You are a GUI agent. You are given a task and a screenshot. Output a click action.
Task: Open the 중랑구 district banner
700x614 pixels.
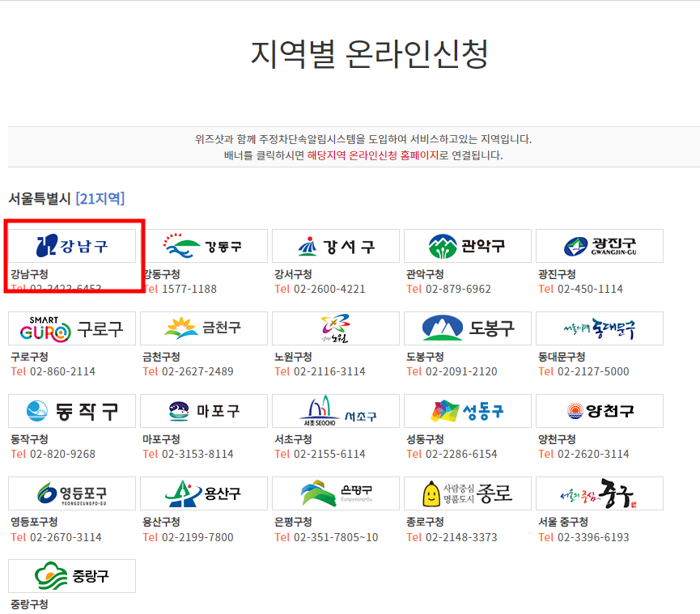click(x=72, y=576)
